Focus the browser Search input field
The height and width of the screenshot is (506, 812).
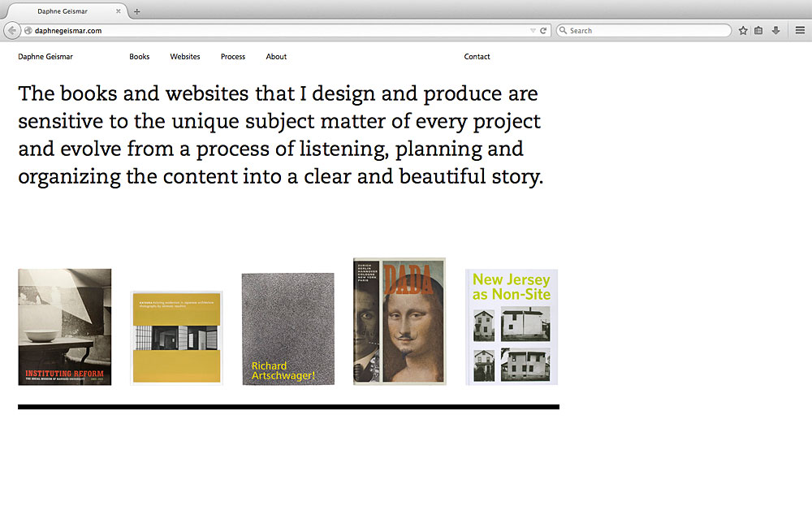coord(647,31)
